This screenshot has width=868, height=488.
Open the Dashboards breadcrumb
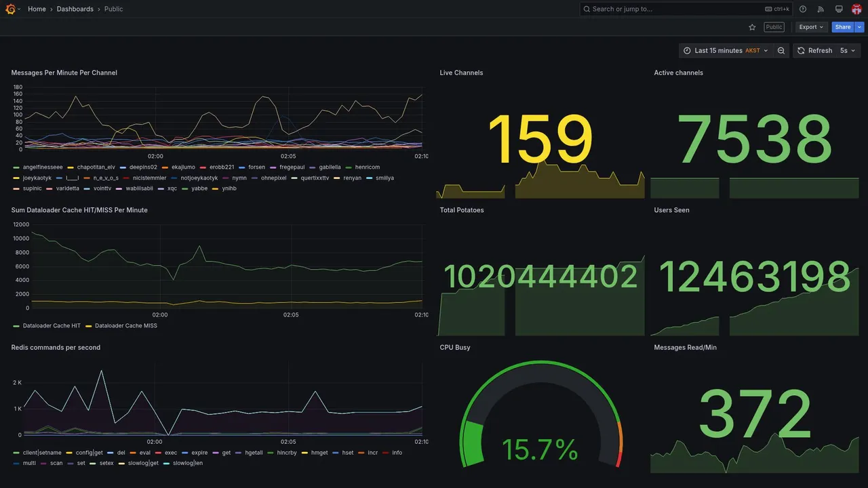[75, 9]
